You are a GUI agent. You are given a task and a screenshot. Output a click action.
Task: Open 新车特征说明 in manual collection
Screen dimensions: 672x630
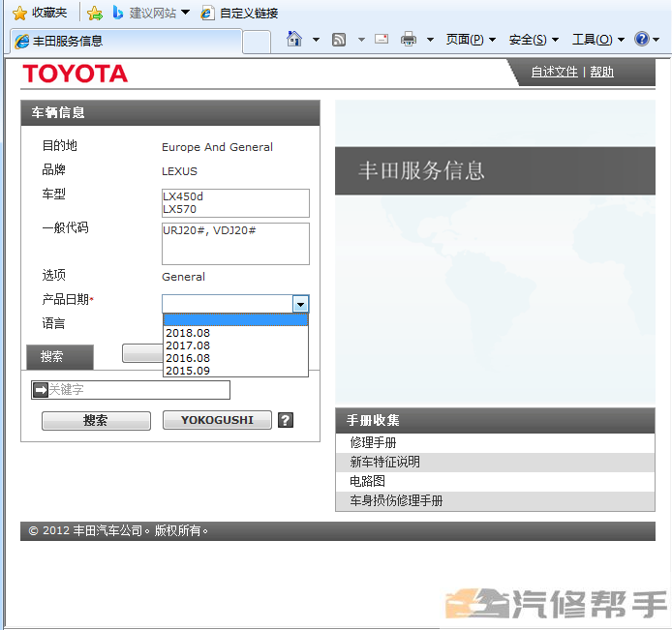pyautogui.click(x=495, y=463)
